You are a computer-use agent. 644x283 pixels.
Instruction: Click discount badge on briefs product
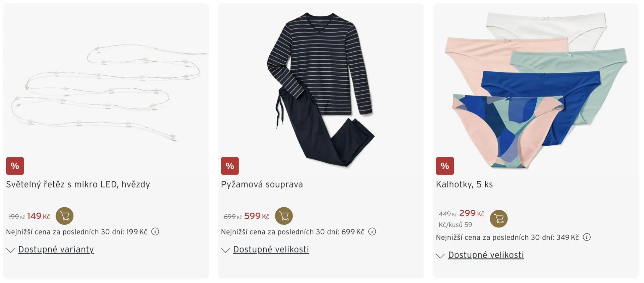coord(445,166)
